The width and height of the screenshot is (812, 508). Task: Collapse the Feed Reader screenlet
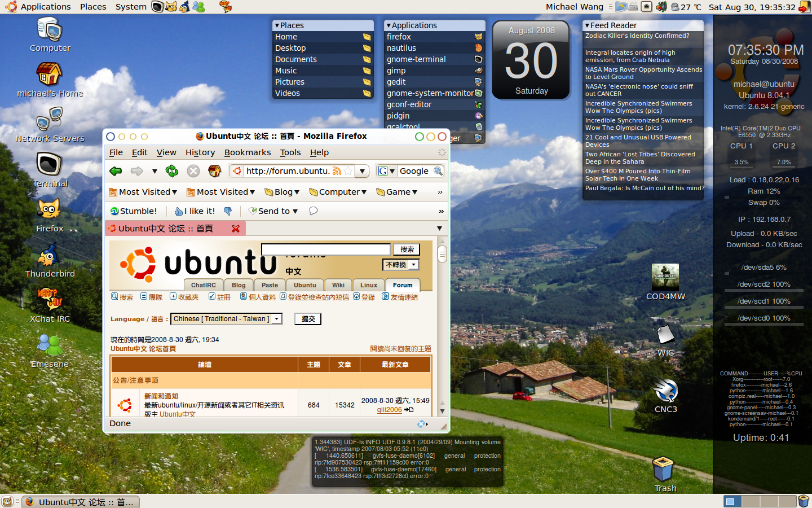pos(587,25)
